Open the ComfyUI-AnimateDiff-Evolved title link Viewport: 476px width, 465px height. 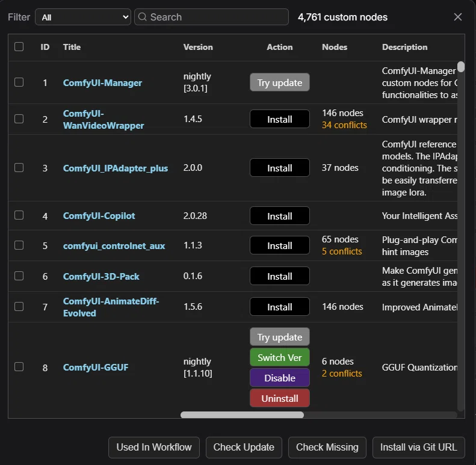(x=111, y=307)
